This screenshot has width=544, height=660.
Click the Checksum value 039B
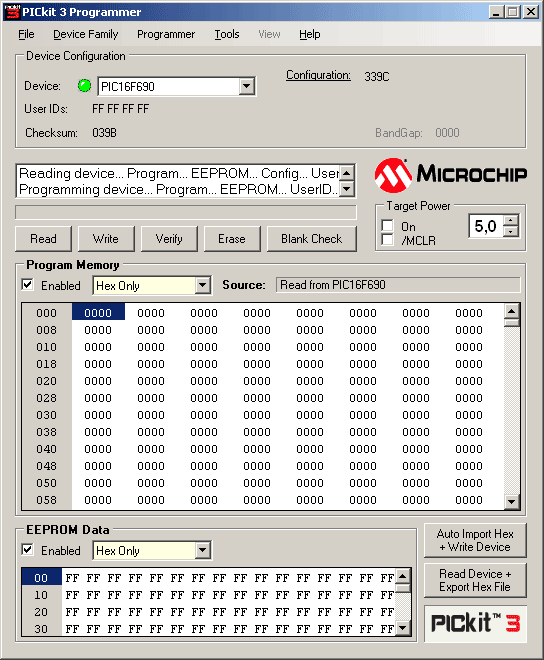(x=104, y=133)
